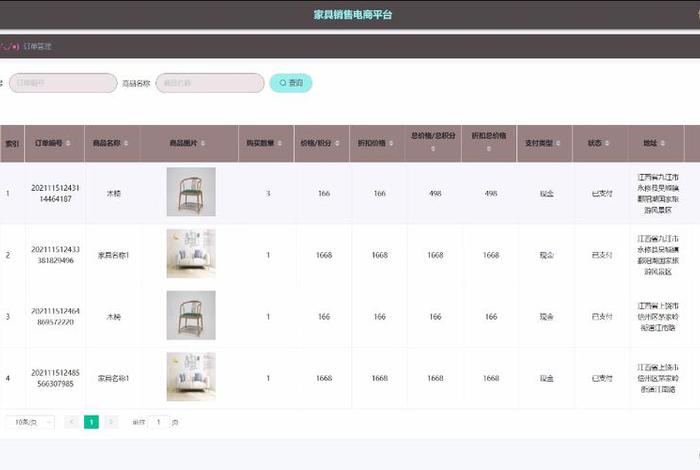Click the 查询 search button

click(x=291, y=83)
